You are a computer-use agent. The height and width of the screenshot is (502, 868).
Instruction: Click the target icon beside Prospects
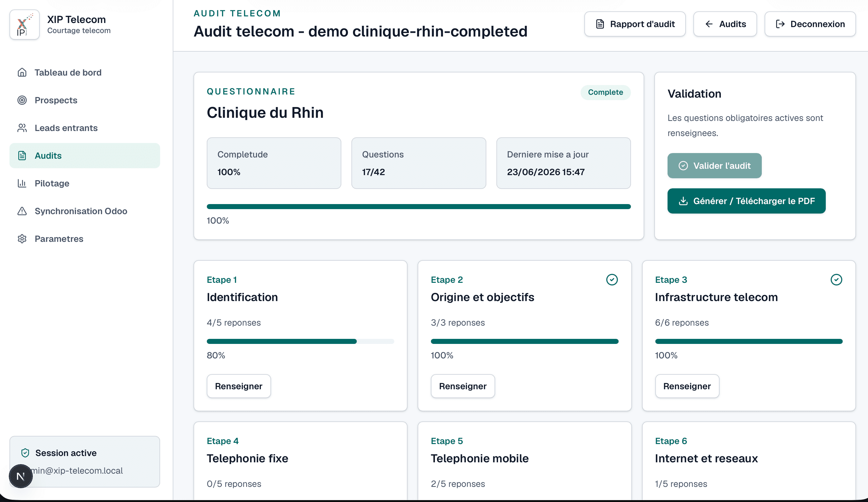click(x=22, y=100)
